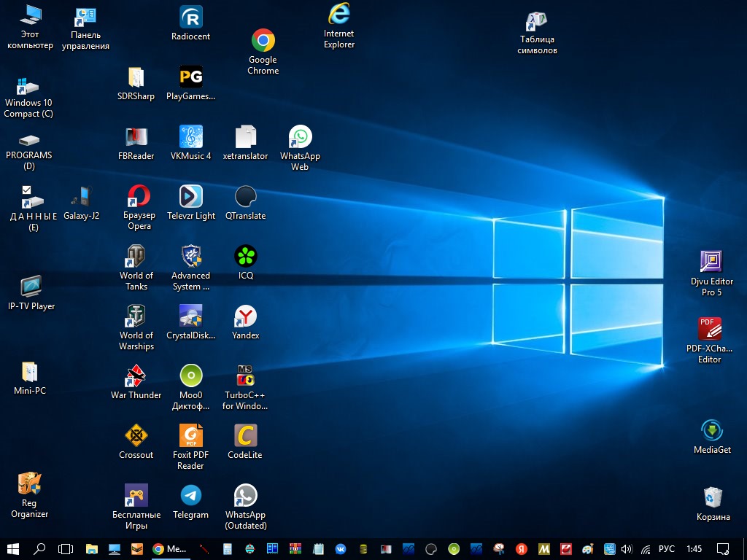Tick the checkbox on ДАННЫЕ (E) icon
Viewport: 747px width, 560px height.
point(27,190)
